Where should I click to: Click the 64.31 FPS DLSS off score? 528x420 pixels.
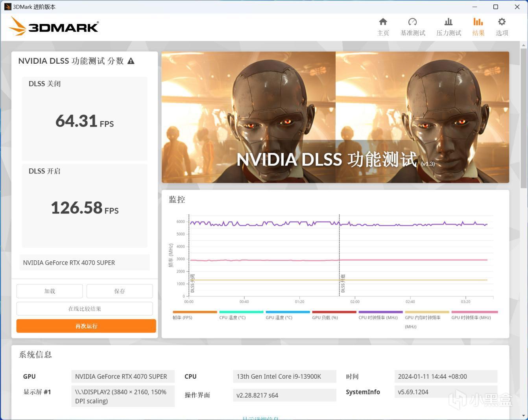tap(85, 121)
